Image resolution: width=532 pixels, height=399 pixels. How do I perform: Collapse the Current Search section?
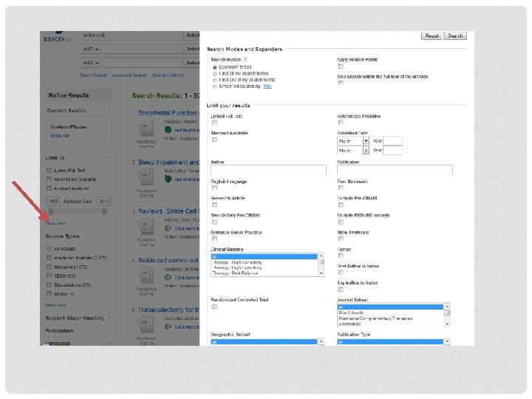click(109, 110)
